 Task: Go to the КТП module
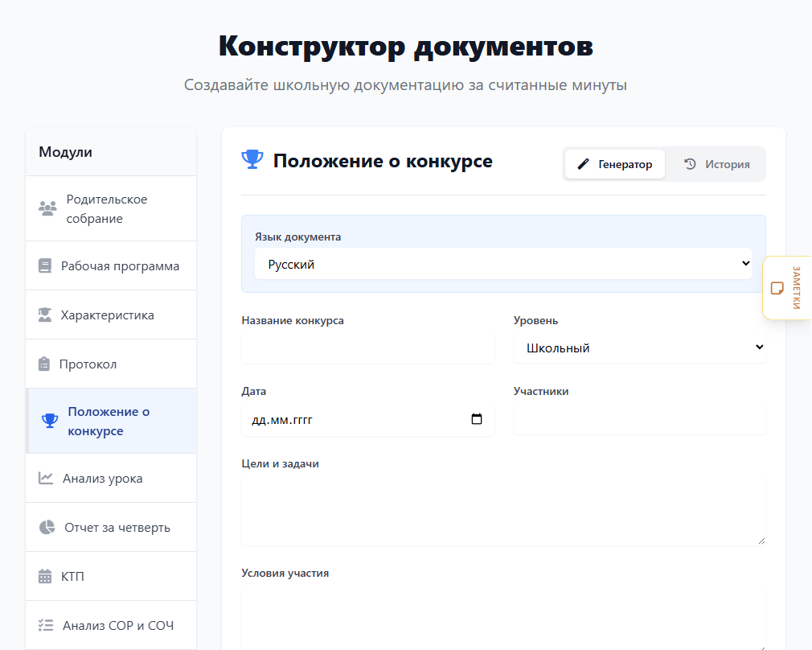coord(111,577)
